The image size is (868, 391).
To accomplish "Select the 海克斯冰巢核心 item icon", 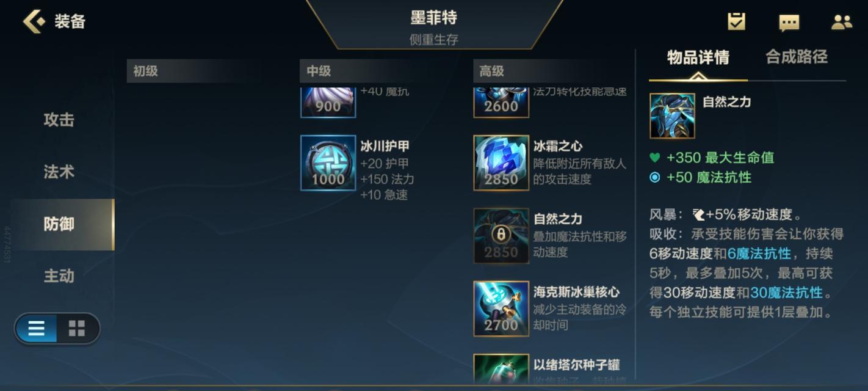I will pyautogui.click(x=501, y=309).
